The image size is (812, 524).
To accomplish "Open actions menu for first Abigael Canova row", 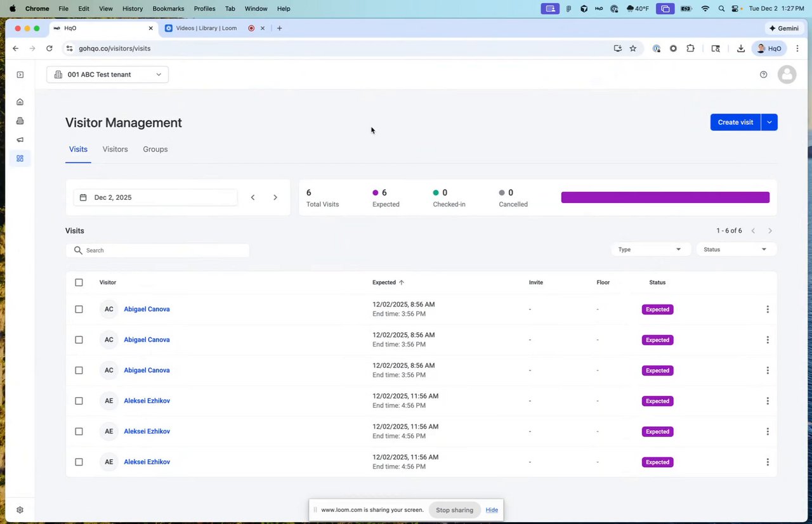I will coord(768,310).
